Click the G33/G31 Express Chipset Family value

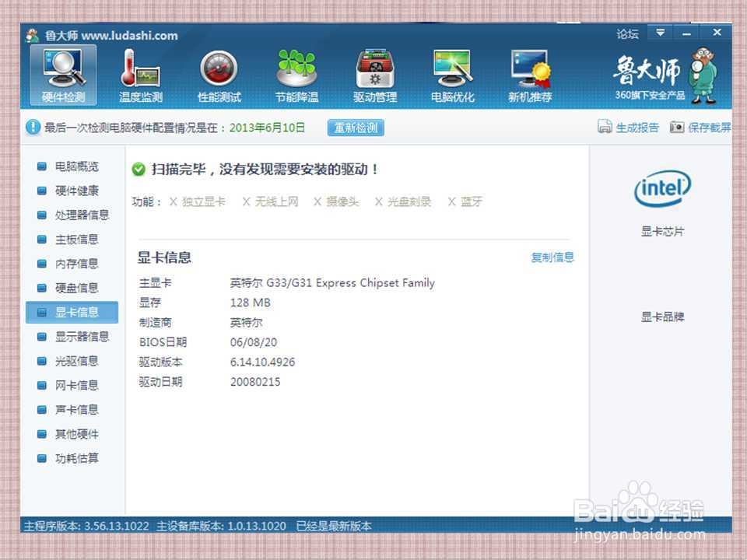pos(332,283)
